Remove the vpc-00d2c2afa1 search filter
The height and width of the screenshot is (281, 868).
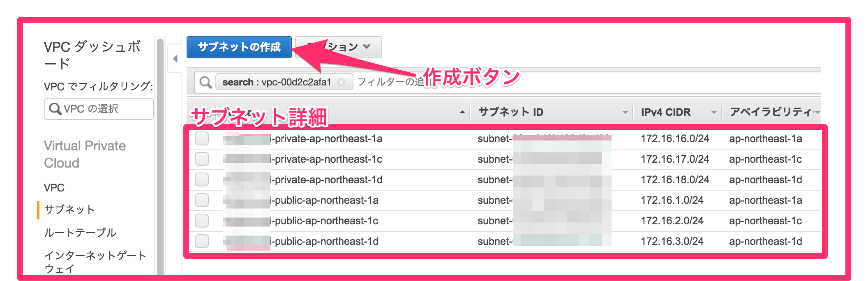[341, 82]
